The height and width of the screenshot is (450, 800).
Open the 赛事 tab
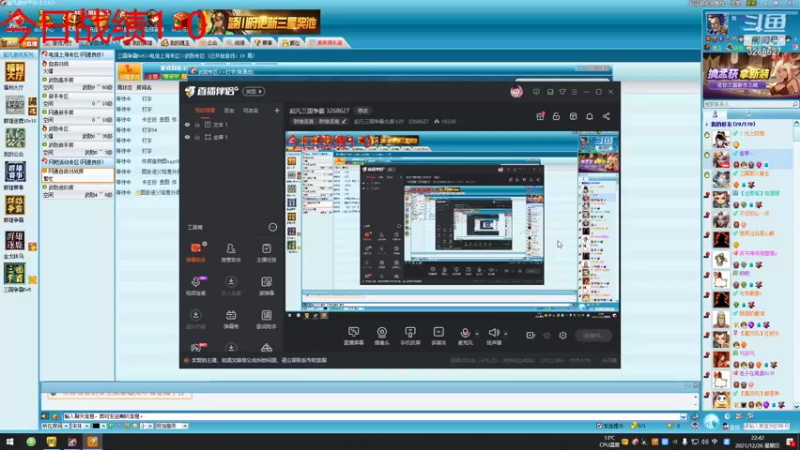(x=264, y=43)
